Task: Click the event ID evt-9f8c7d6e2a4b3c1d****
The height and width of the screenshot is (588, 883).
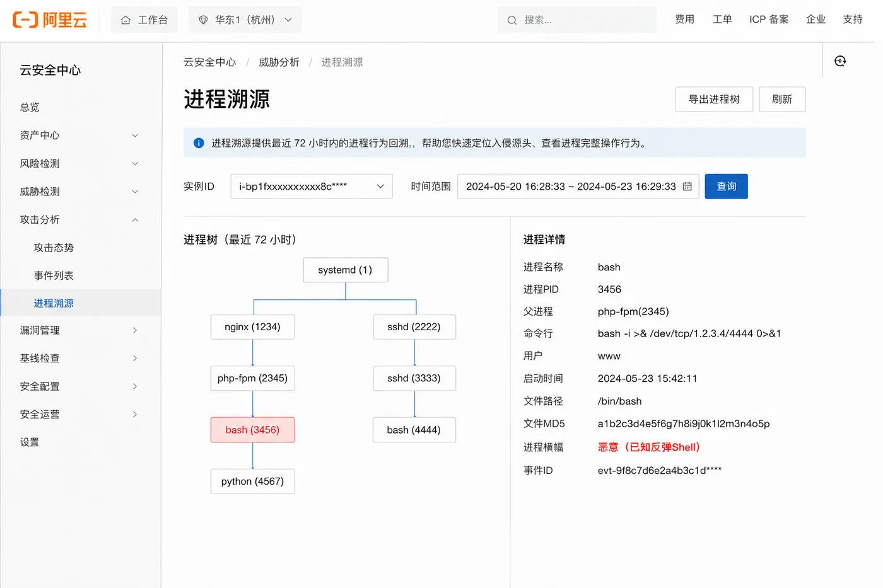Action: click(660, 471)
